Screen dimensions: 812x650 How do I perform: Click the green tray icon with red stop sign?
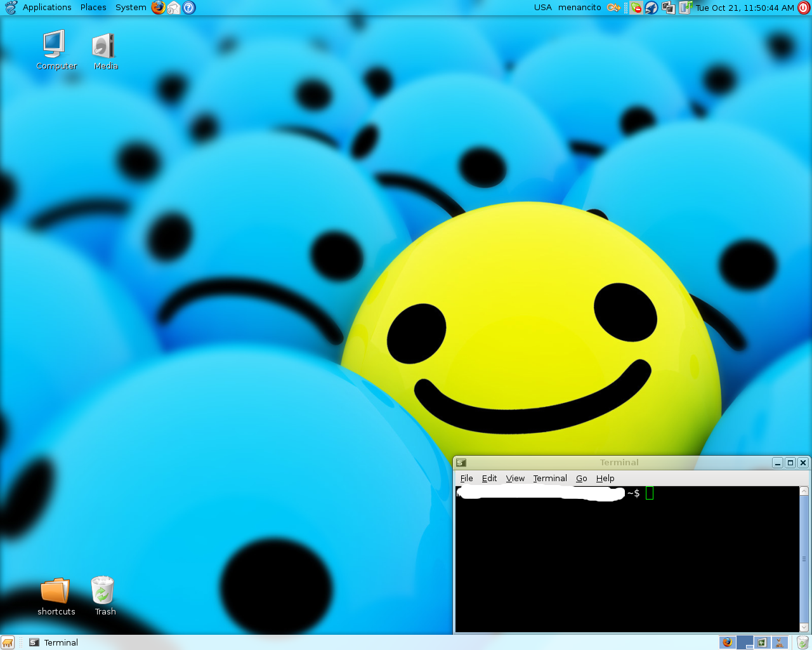coord(636,8)
